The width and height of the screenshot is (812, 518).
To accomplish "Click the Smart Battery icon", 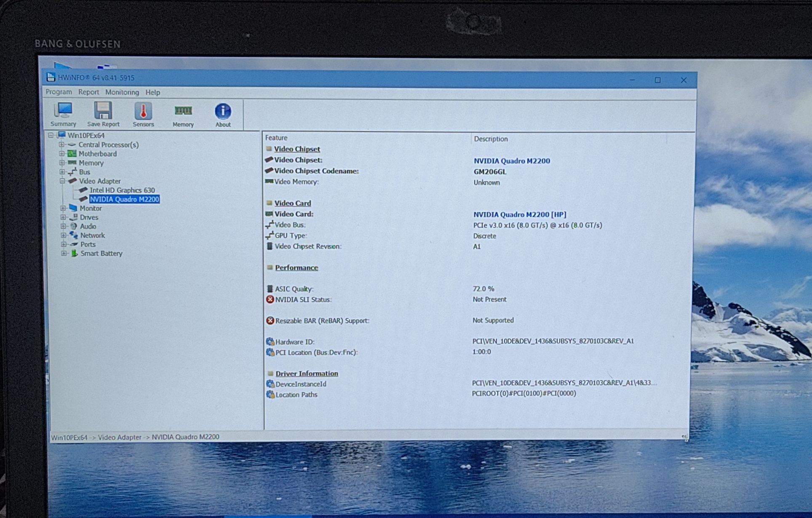I will 75,253.
